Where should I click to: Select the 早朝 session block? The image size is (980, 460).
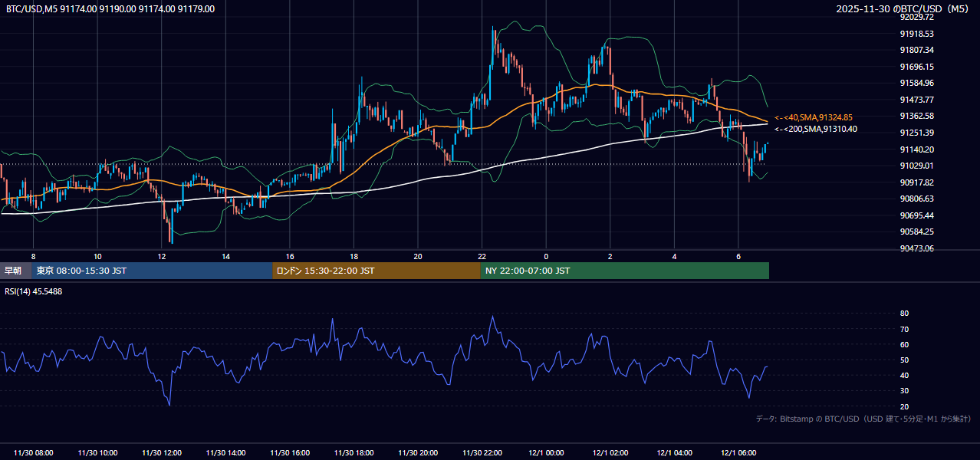point(16,271)
